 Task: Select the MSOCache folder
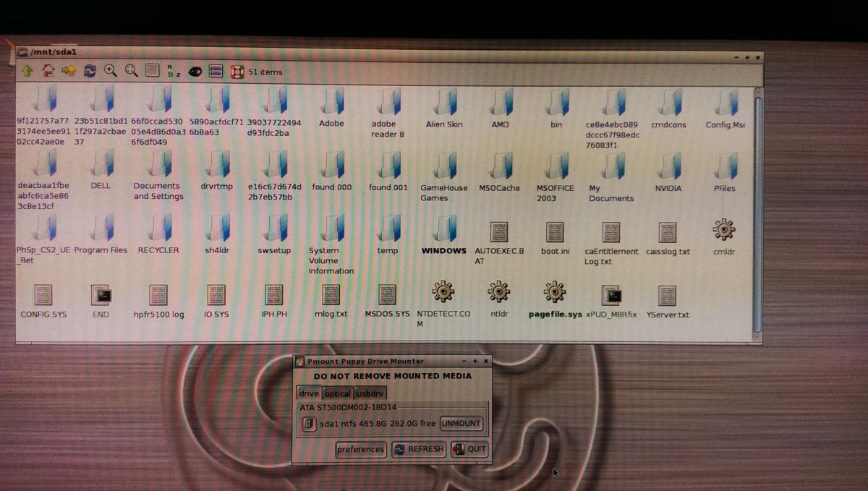pos(500,171)
